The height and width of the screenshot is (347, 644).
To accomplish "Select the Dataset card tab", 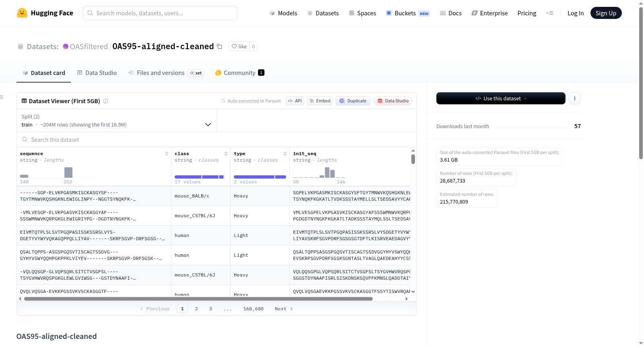I will tap(43, 73).
